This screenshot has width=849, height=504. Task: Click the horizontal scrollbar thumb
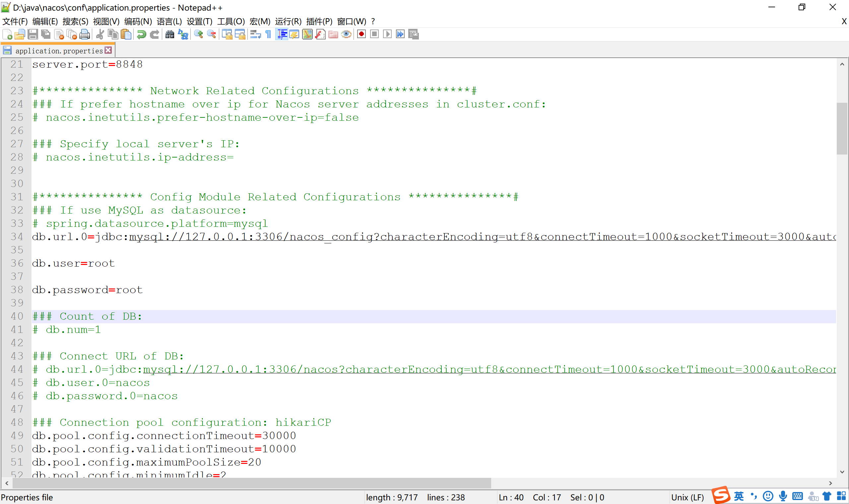click(x=251, y=483)
